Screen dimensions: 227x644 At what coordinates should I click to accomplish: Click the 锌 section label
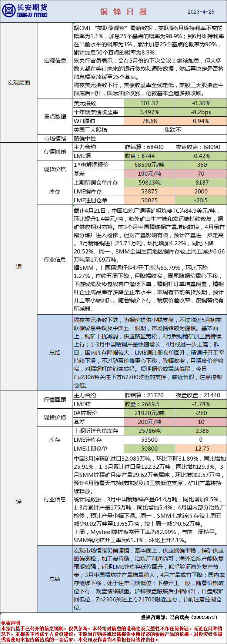(x=19, y=501)
